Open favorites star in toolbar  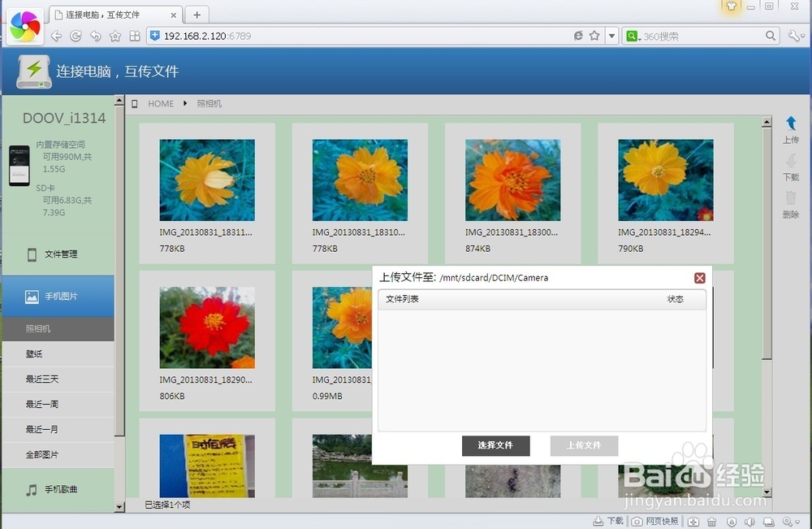pyautogui.click(x=115, y=36)
